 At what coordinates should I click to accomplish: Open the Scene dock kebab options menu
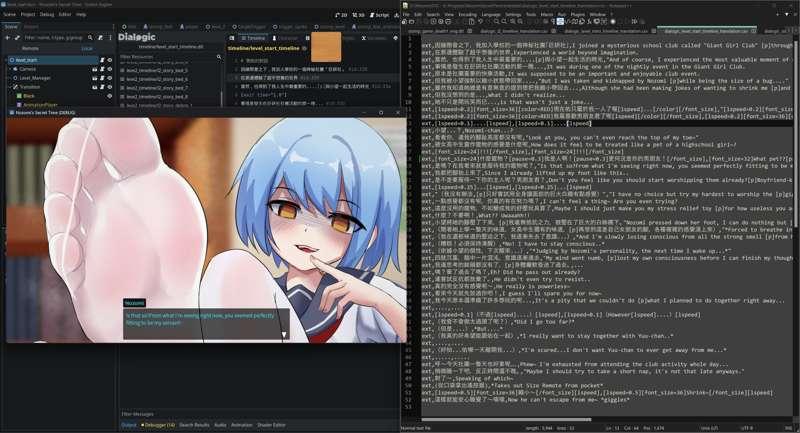point(110,38)
